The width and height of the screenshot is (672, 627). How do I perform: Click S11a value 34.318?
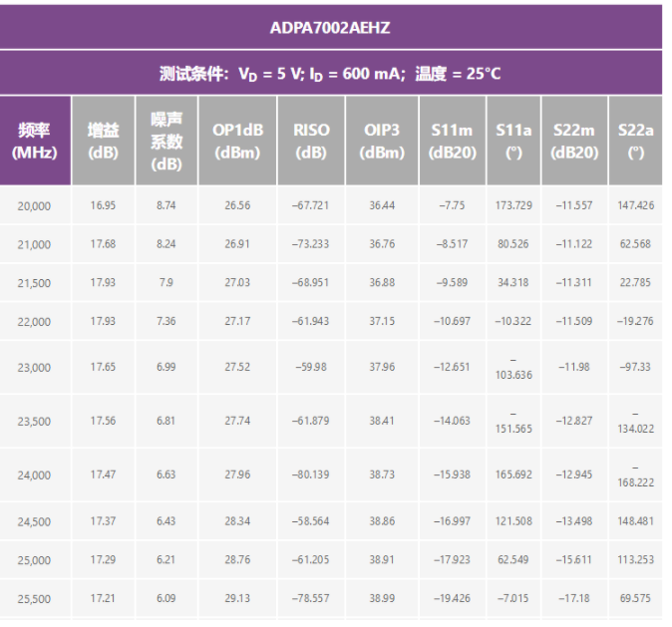(x=513, y=282)
